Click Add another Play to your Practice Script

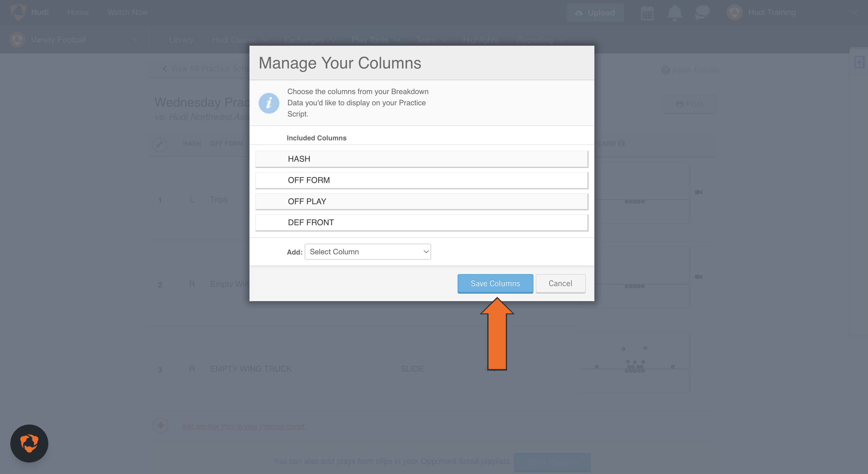tap(244, 426)
